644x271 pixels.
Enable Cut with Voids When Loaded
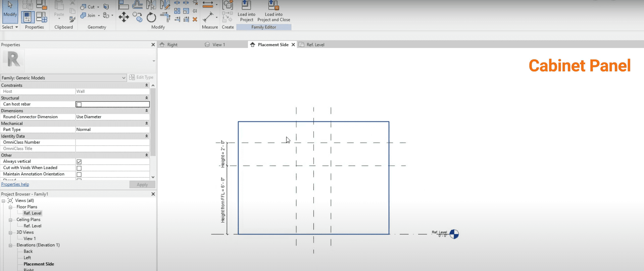(x=79, y=168)
